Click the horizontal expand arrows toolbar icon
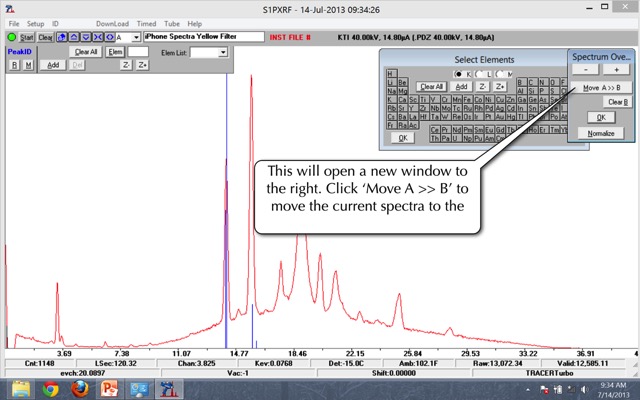This screenshot has height=400, width=640. (110, 37)
